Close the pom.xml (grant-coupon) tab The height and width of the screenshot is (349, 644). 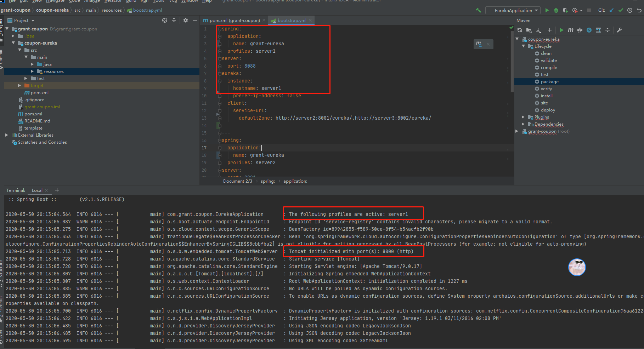[x=264, y=20]
